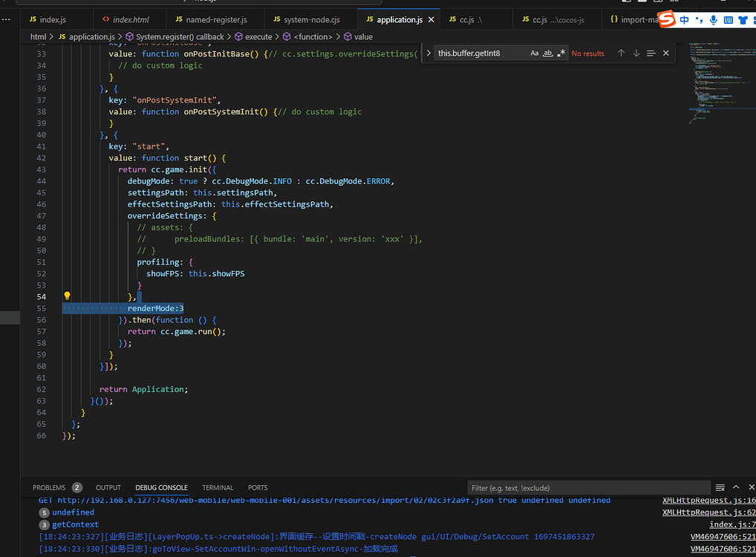Open the editor actions overflow menu ellipsis
756x557 pixels.
7,19
